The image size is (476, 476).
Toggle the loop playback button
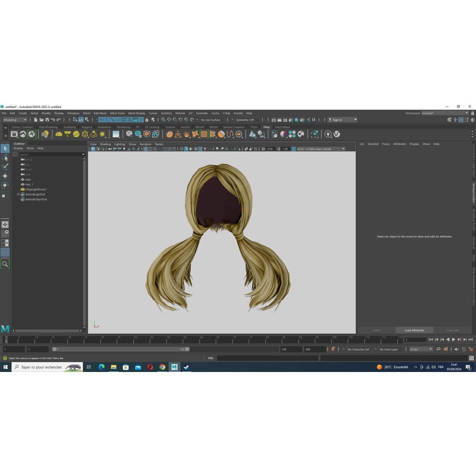click(439, 350)
